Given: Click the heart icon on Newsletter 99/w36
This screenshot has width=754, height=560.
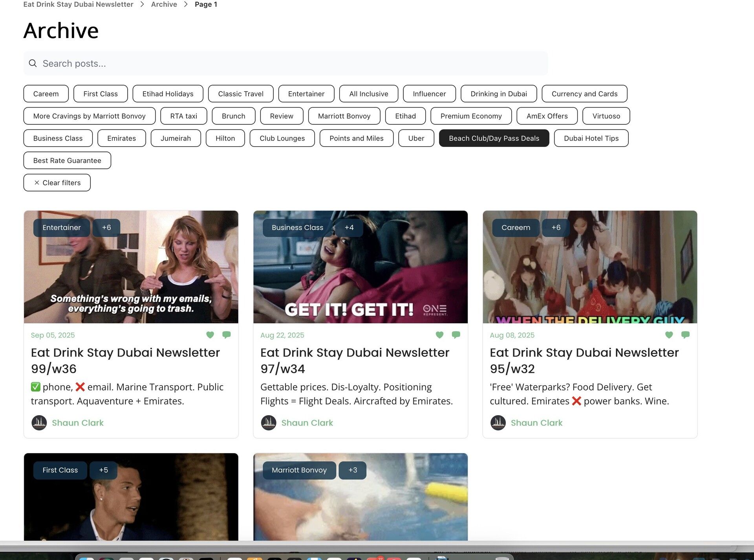Looking at the screenshot, I should click(210, 335).
